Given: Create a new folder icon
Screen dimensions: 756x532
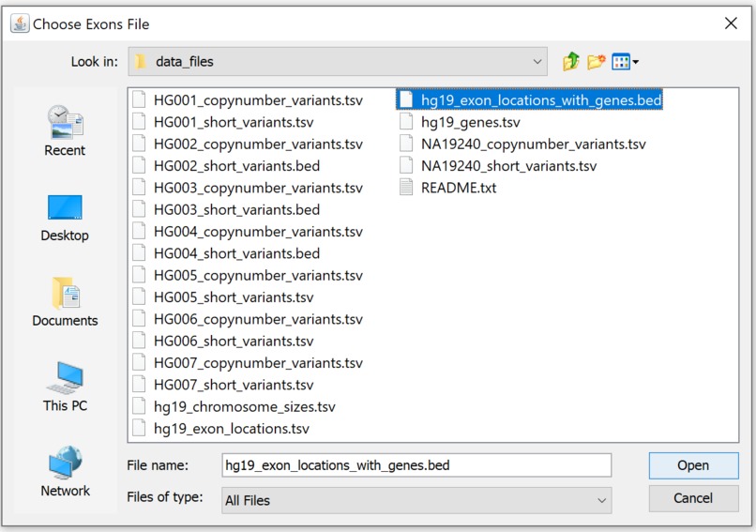Looking at the screenshot, I should pos(596,61).
